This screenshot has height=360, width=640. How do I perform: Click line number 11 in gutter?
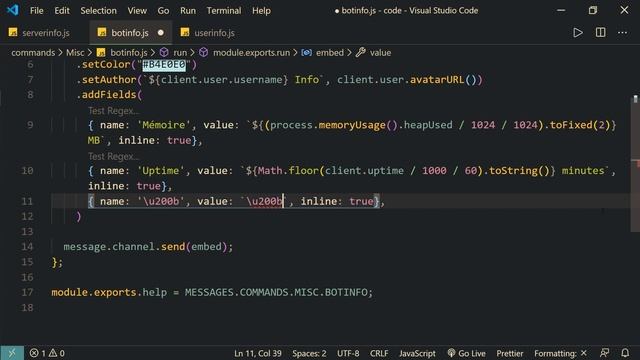pyautogui.click(x=27, y=201)
